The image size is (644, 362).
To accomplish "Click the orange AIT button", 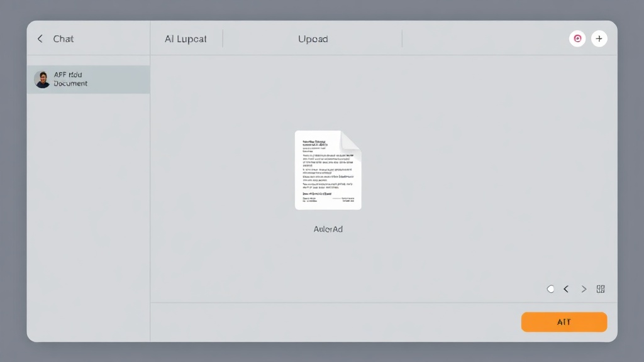I will 564,322.
